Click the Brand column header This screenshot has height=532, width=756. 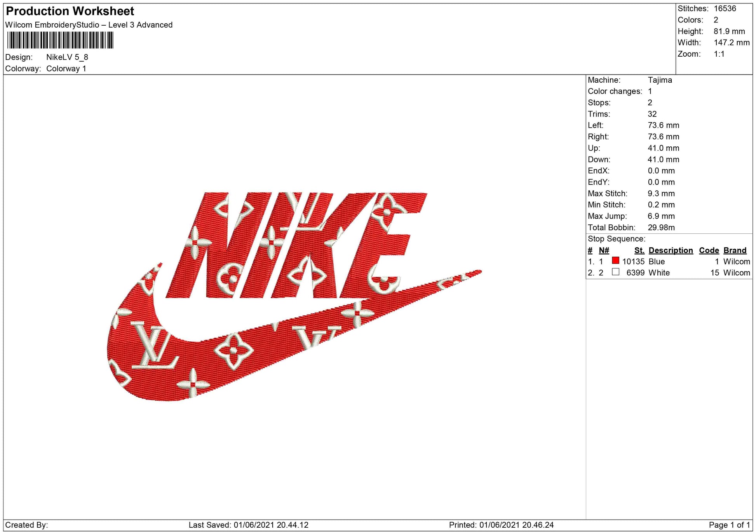point(735,250)
